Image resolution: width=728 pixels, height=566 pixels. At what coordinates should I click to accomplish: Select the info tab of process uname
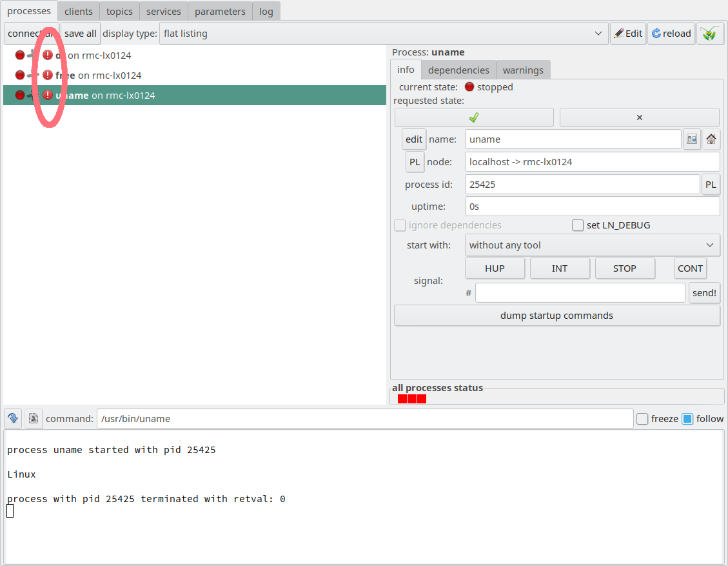pyautogui.click(x=406, y=70)
